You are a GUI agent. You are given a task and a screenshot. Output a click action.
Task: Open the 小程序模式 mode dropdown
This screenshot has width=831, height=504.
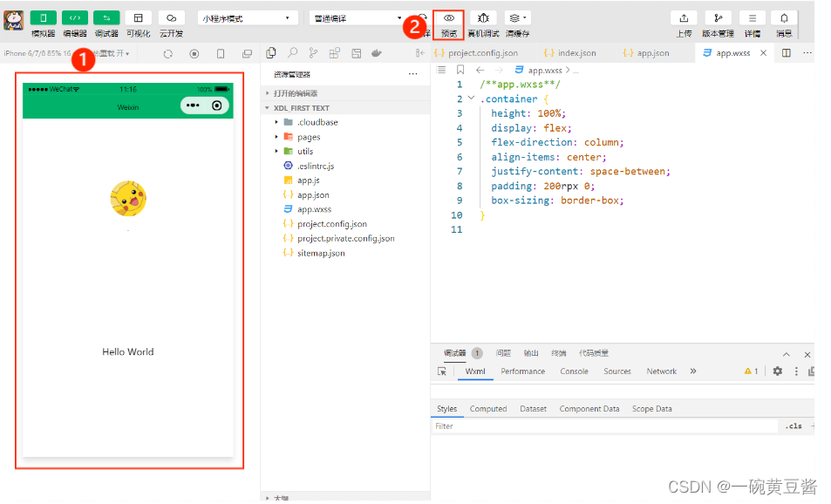coord(247,18)
